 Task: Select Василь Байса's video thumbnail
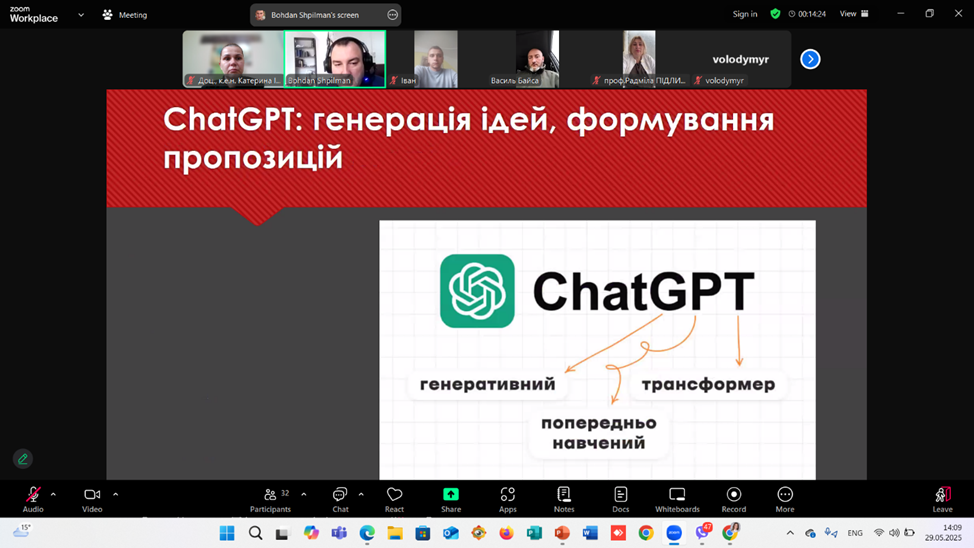pyautogui.click(x=537, y=59)
